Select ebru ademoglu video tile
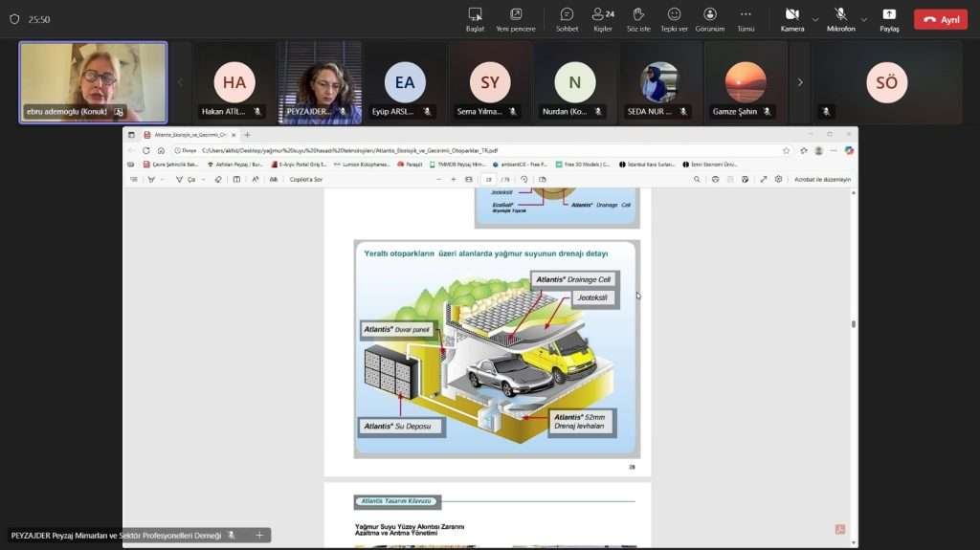Image resolution: width=980 pixels, height=550 pixels. tap(93, 82)
